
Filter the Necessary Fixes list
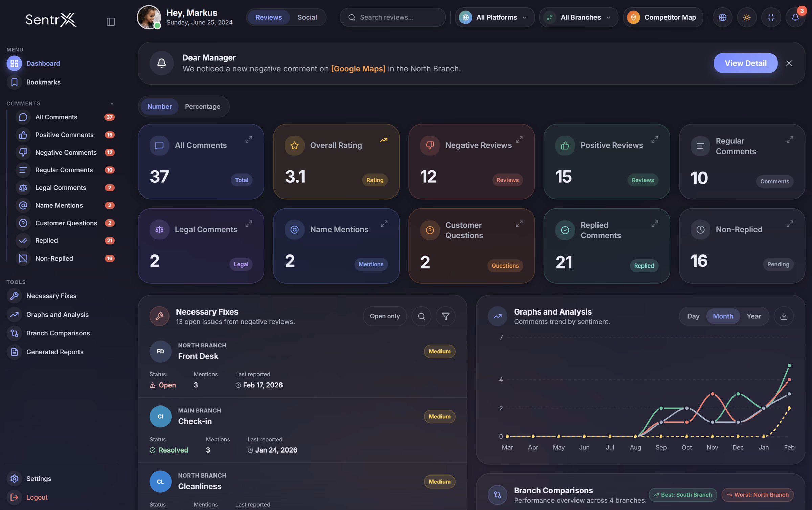[446, 316]
